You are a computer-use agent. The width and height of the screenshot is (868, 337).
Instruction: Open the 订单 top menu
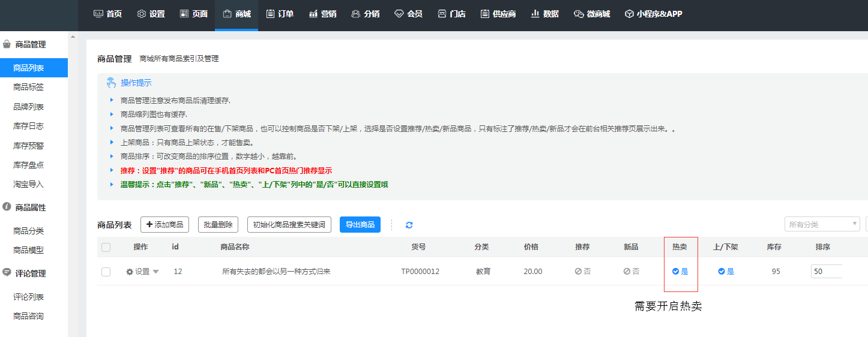coord(280,14)
